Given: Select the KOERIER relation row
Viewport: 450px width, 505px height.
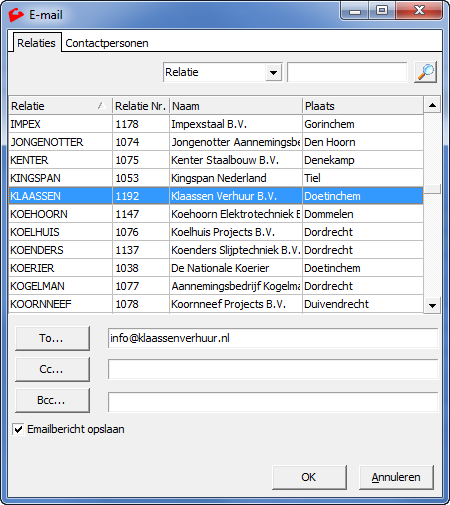Looking at the screenshot, I should (216, 268).
